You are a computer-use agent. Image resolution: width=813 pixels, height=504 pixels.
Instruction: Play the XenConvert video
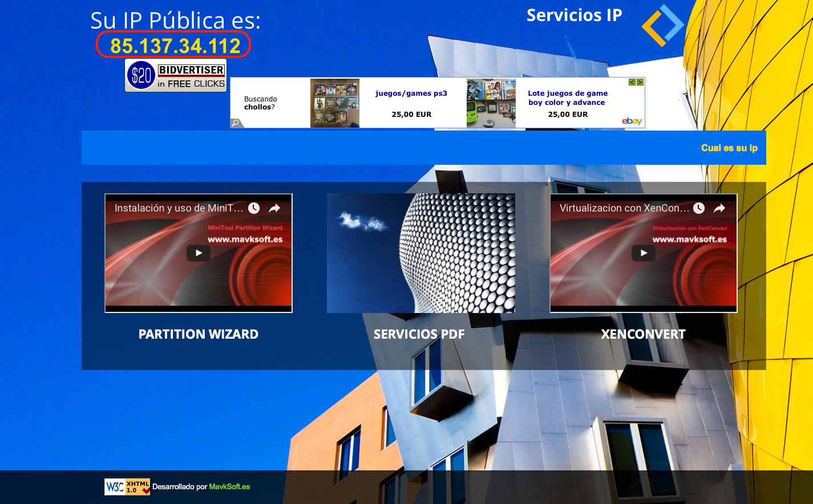(x=643, y=253)
